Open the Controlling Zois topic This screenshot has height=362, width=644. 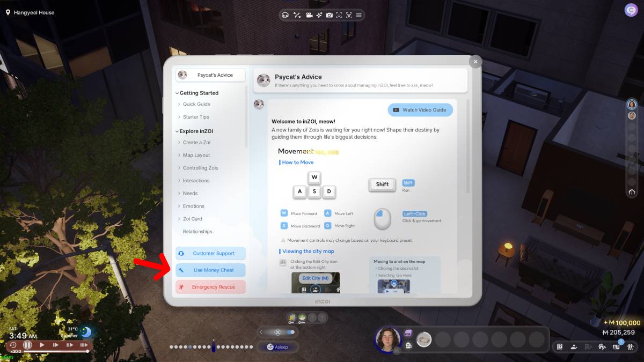[200, 168]
